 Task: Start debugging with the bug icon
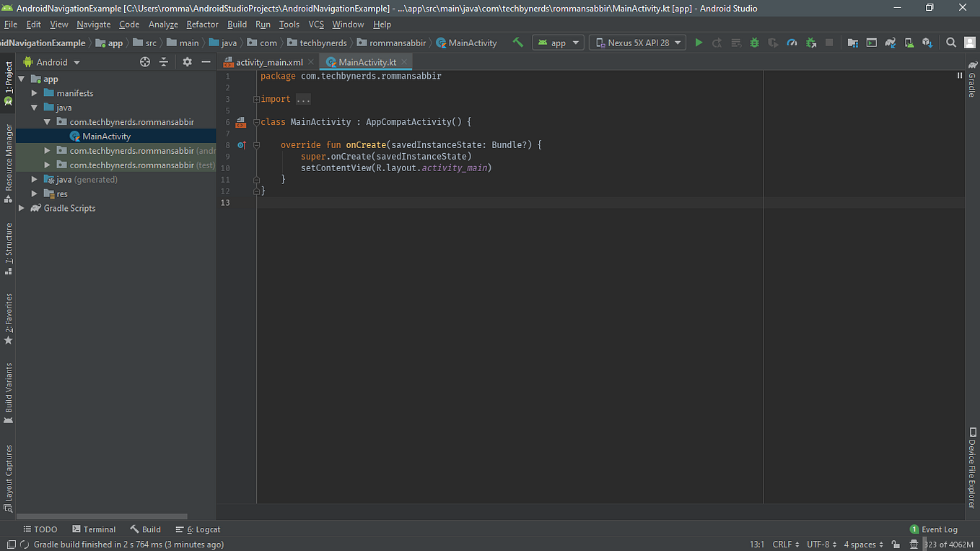754,43
